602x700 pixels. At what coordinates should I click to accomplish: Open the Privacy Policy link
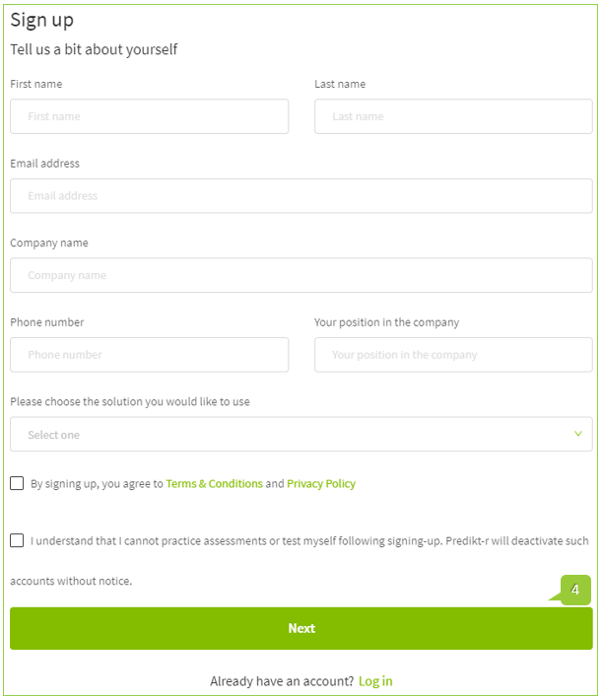321,484
